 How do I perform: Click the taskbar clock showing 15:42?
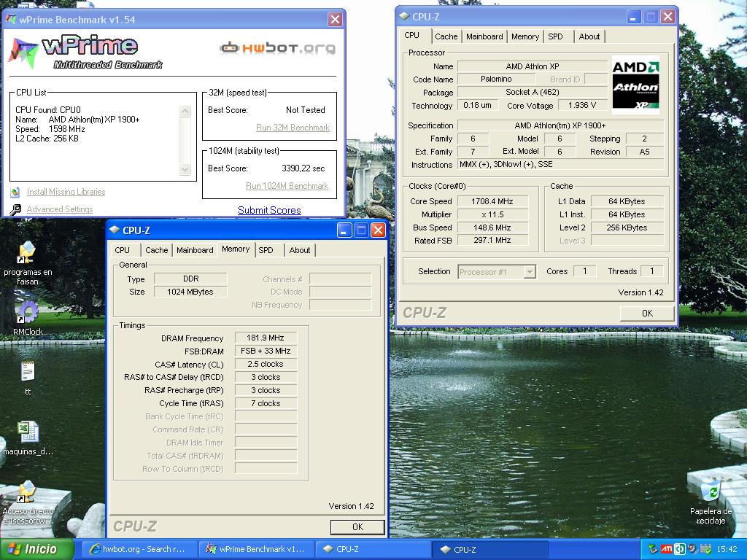pos(727,549)
